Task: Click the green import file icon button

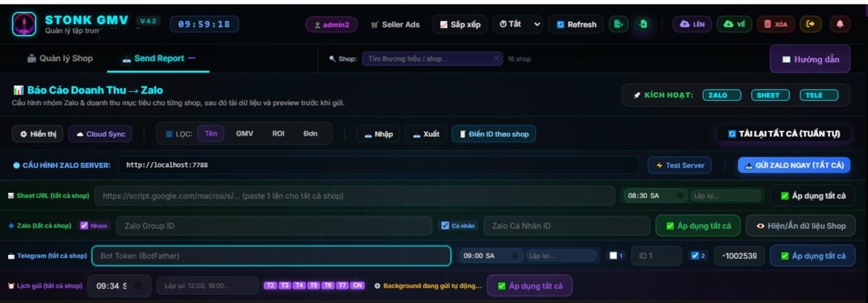Action: (644, 24)
